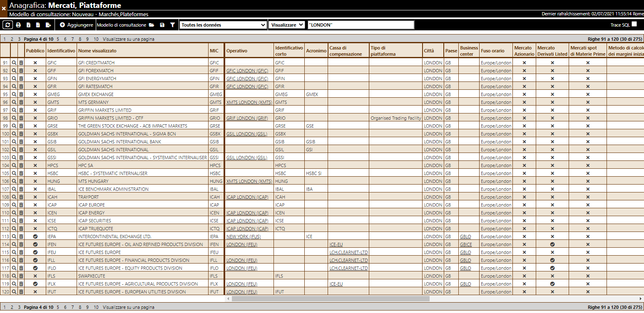Click the LONDON search input field
This screenshot has height=313, width=644.
[361, 25]
